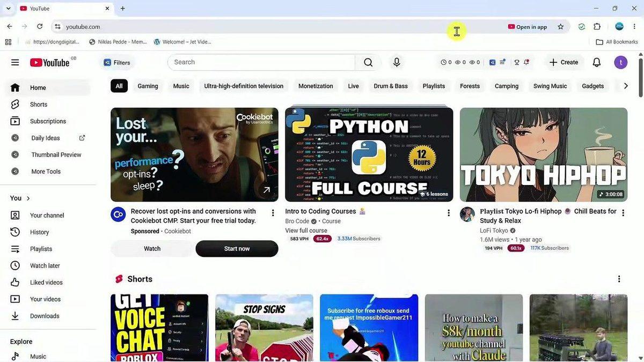Open the vidIQ list icon
The height and width of the screenshot is (362, 644).
502,62
